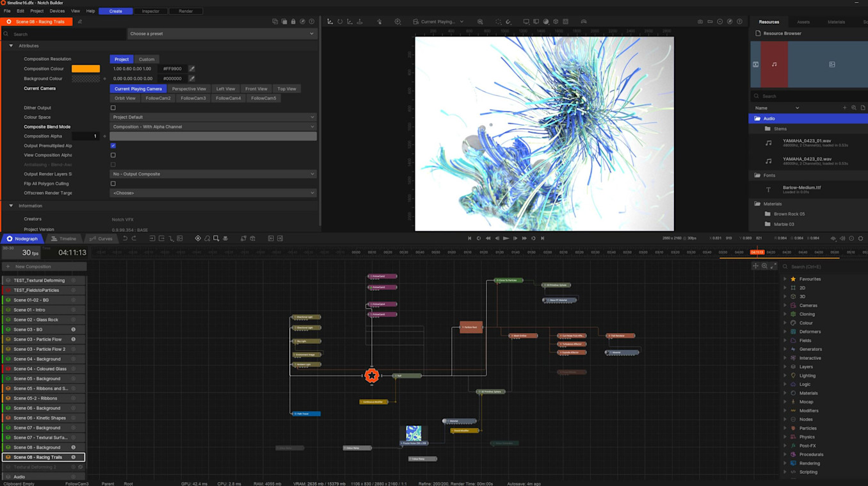868x486 pixels.
Task: Jump to the start of the timeline
Action: 469,238
